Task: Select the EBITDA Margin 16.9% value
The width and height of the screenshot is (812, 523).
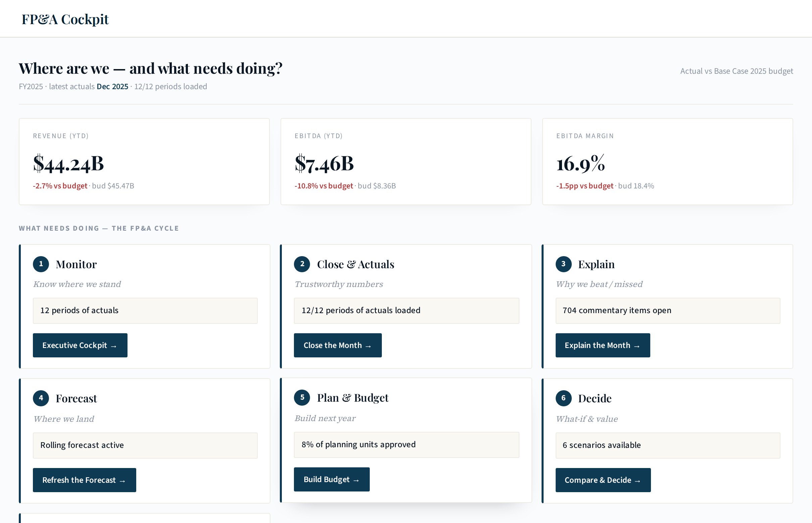Action: 580,163
